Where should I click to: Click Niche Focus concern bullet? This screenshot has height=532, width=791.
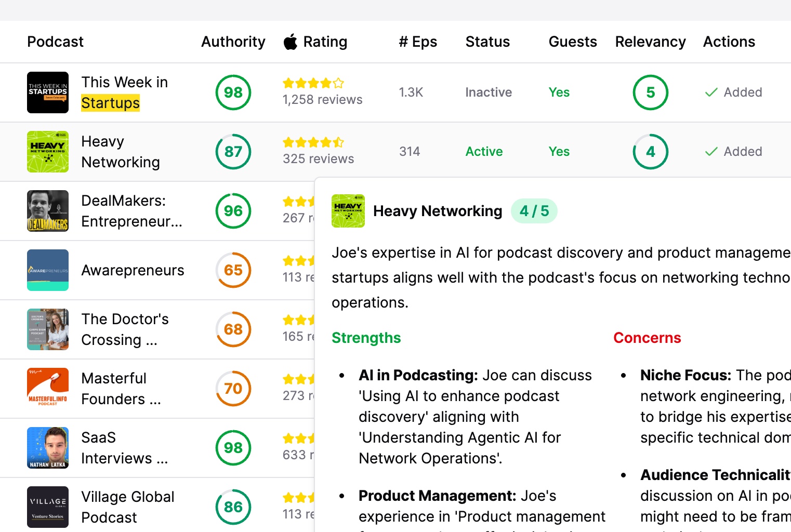click(716, 406)
